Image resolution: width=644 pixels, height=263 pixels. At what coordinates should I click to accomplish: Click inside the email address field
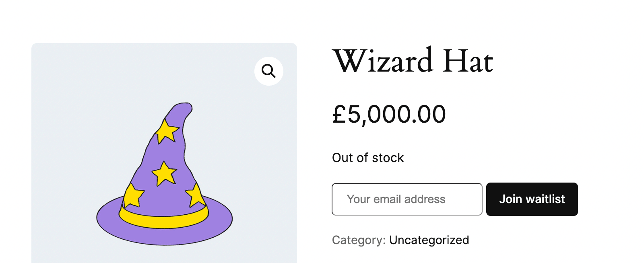(407, 199)
